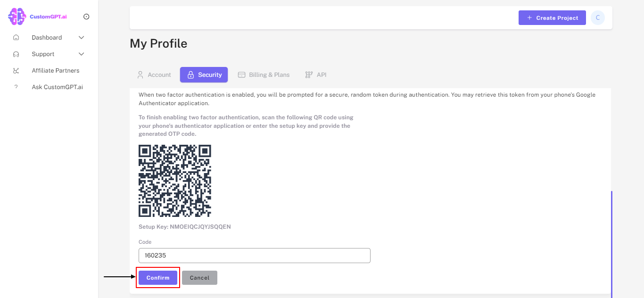Screen dimensions: 644x298
Task: Click the two-factor QR code image
Action: (175, 181)
